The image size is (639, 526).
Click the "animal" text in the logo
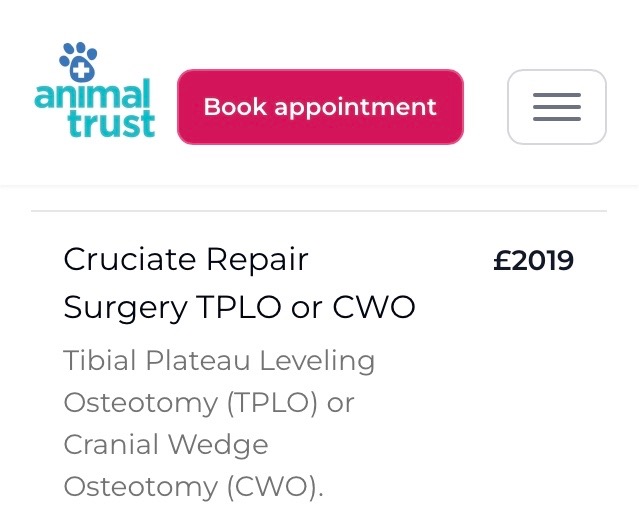click(x=92, y=97)
